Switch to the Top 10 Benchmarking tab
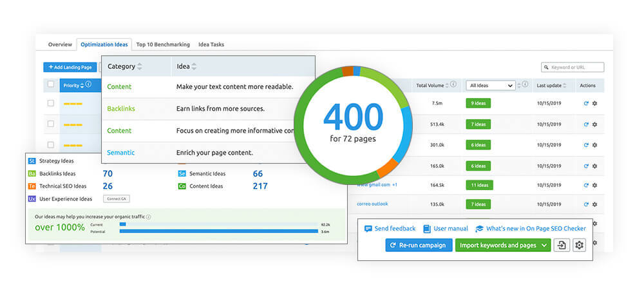 coord(163,44)
